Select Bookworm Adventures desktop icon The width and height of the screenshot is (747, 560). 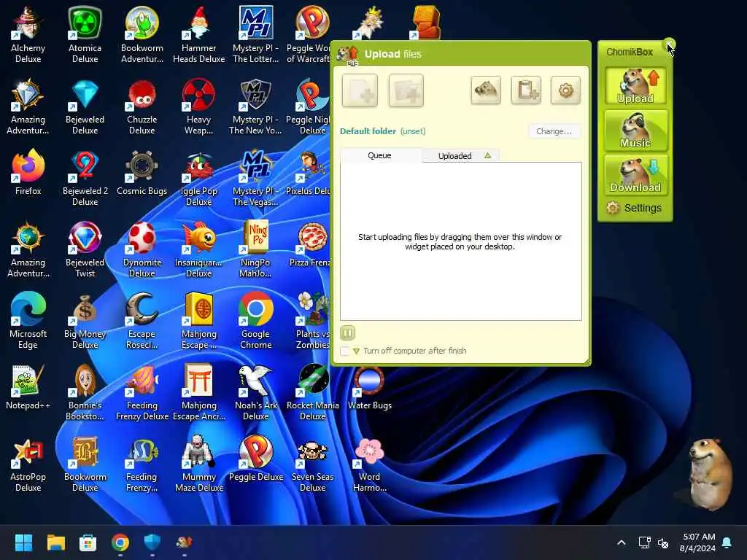(x=142, y=34)
